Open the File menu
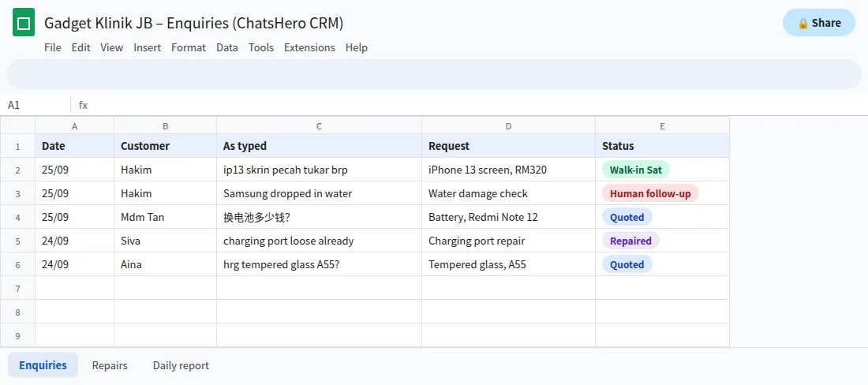The height and width of the screenshot is (385, 868). point(53,47)
